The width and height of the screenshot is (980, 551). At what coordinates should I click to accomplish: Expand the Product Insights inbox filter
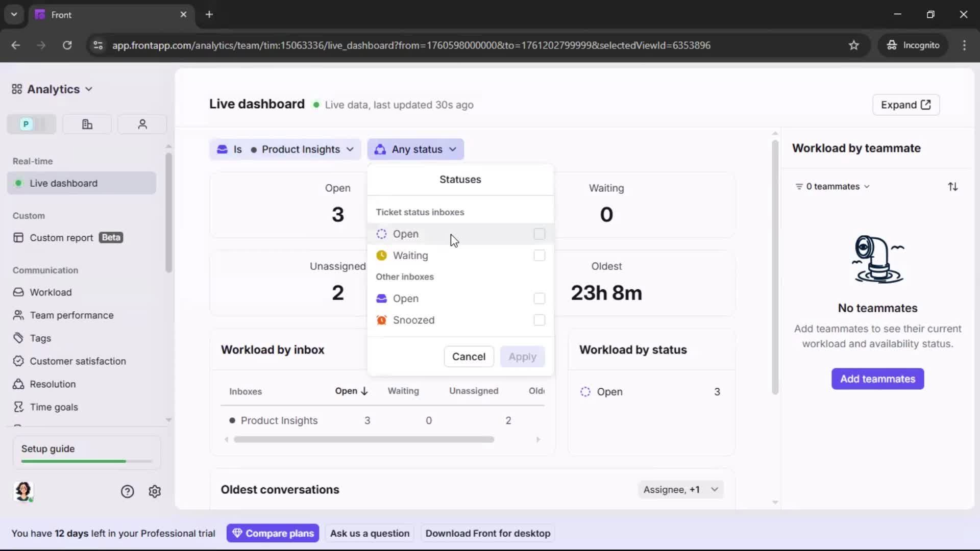point(285,149)
